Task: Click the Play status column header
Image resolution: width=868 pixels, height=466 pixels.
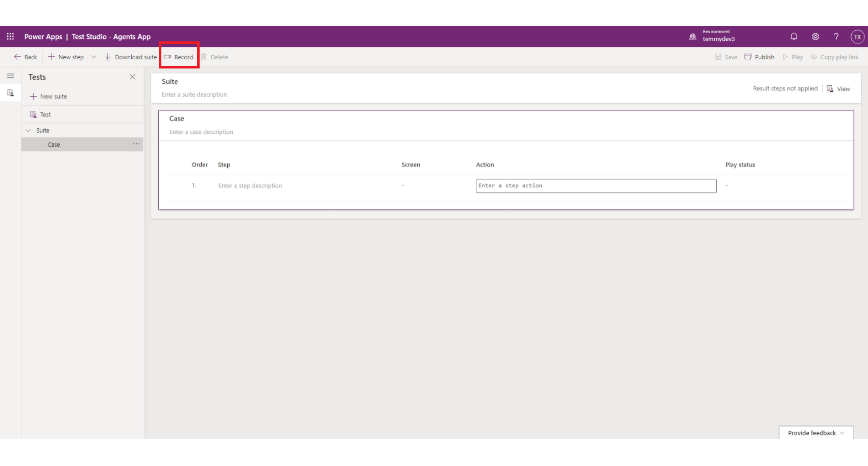Action: (740, 165)
